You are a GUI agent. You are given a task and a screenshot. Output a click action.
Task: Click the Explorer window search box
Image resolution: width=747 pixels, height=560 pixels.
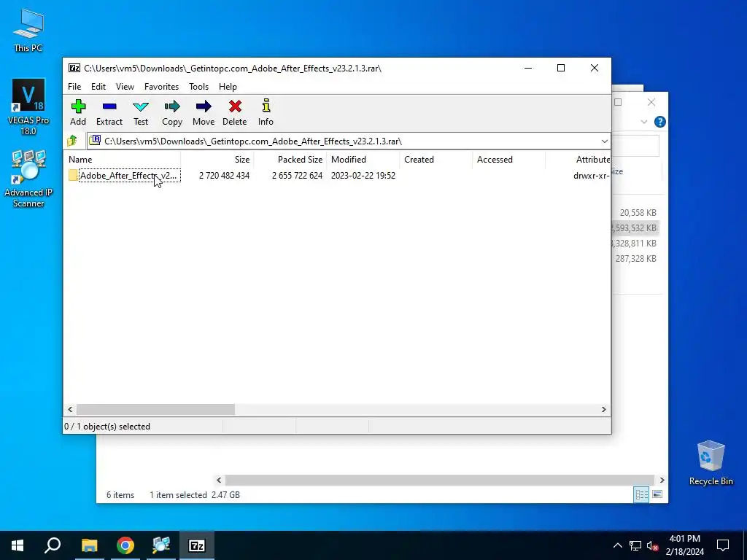pos(635,146)
